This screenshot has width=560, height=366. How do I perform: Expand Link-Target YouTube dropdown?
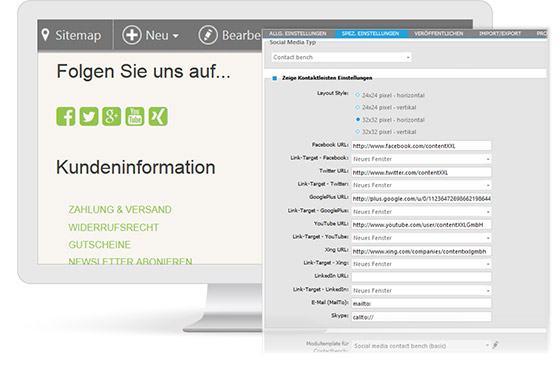(x=421, y=238)
